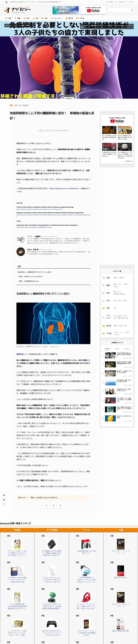
Task: Click the previous page arrow in pagination
Action: click(40, 506)
